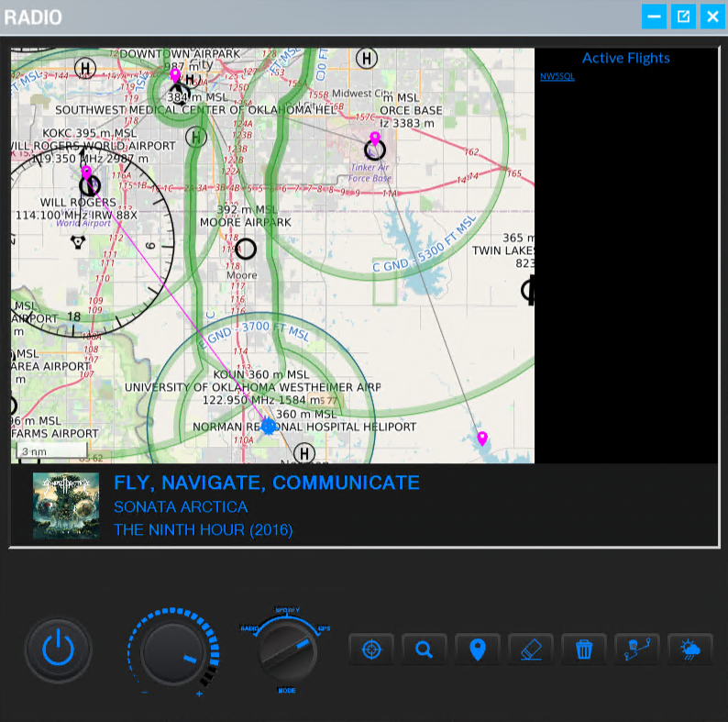Viewport: 728px width, 722px height.
Task: Open the map search magnifier tool
Action: click(x=424, y=650)
